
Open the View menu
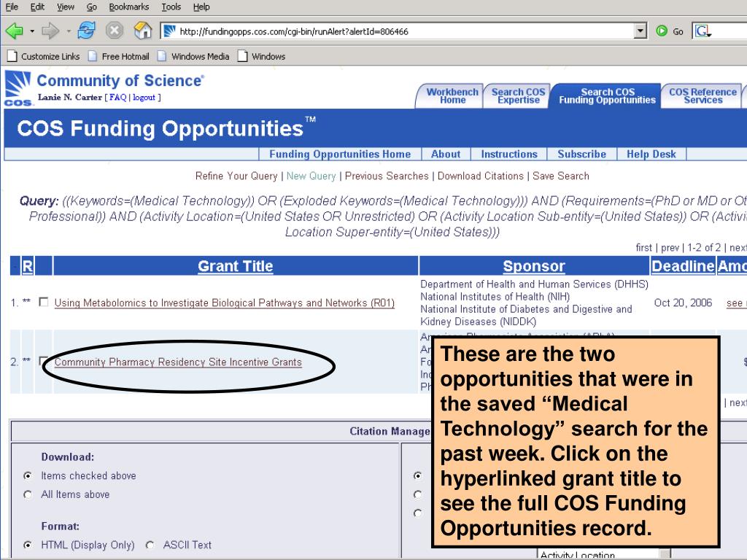click(65, 7)
